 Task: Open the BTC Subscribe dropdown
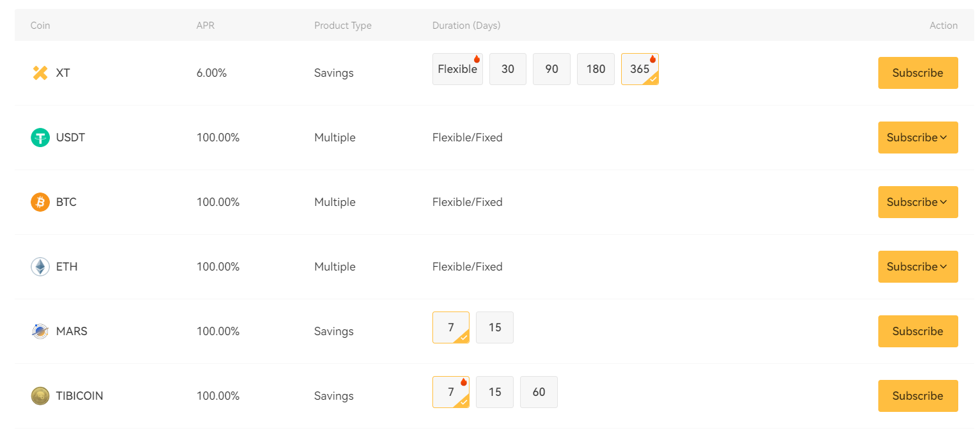[917, 202]
